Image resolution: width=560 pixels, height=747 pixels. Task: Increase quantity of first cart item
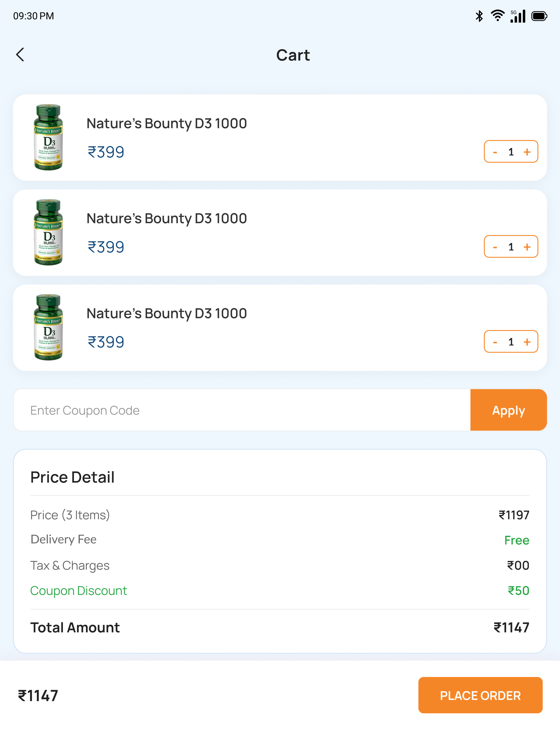[x=527, y=152]
